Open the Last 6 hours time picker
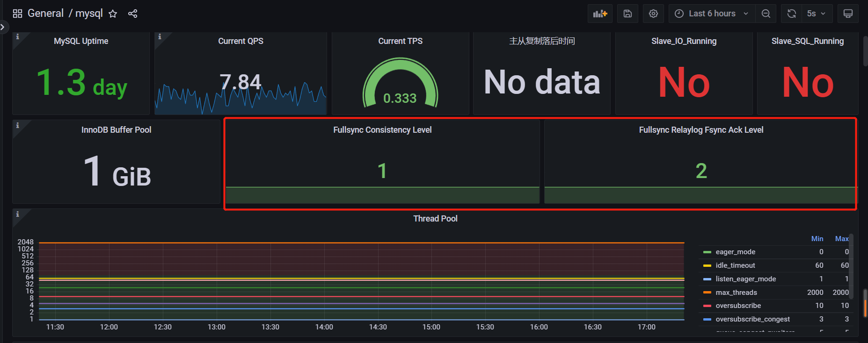The image size is (868, 343). pyautogui.click(x=711, y=14)
